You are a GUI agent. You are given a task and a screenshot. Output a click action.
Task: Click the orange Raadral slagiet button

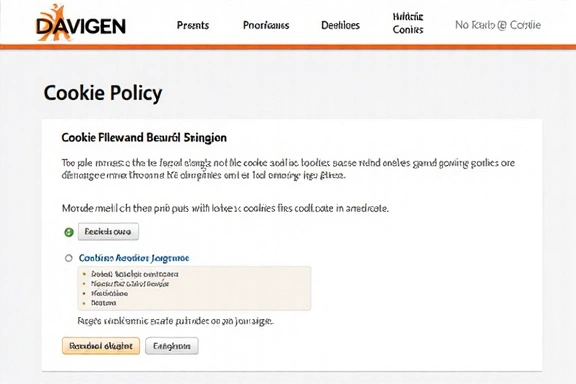click(101, 346)
